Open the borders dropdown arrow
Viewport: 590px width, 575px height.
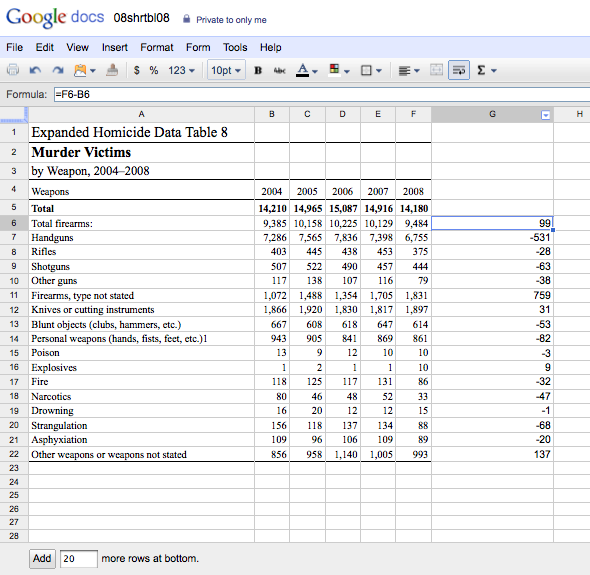pos(379,71)
